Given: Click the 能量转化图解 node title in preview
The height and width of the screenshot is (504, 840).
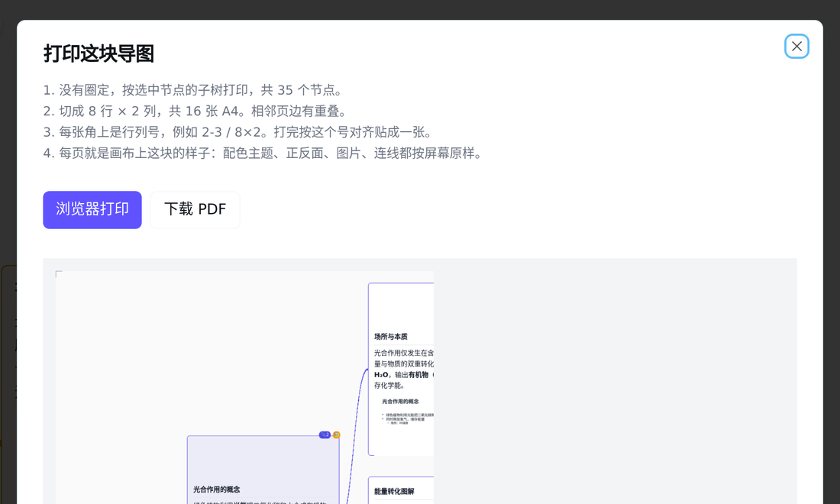Looking at the screenshot, I should coord(394,491).
